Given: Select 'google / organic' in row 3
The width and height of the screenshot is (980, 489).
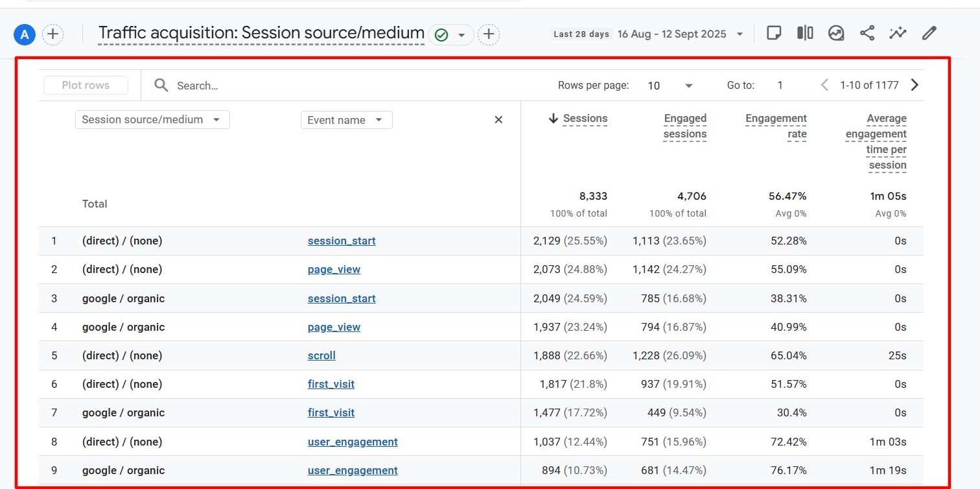Looking at the screenshot, I should click(123, 298).
